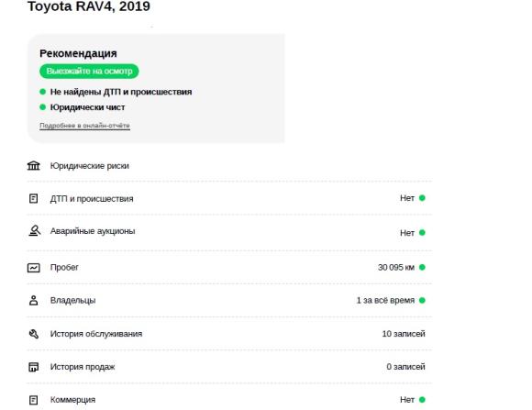Click the sales icon beside История продаж

pyautogui.click(x=34, y=367)
